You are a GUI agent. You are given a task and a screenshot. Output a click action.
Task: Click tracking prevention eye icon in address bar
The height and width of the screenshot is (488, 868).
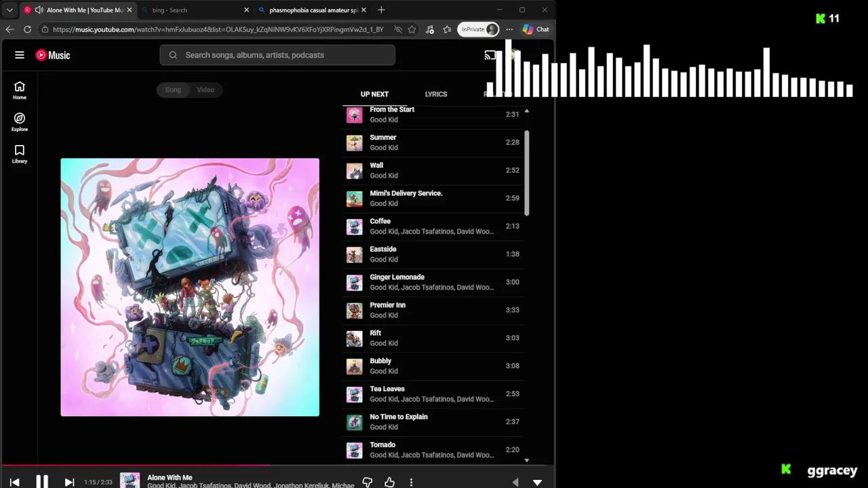pos(398,29)
